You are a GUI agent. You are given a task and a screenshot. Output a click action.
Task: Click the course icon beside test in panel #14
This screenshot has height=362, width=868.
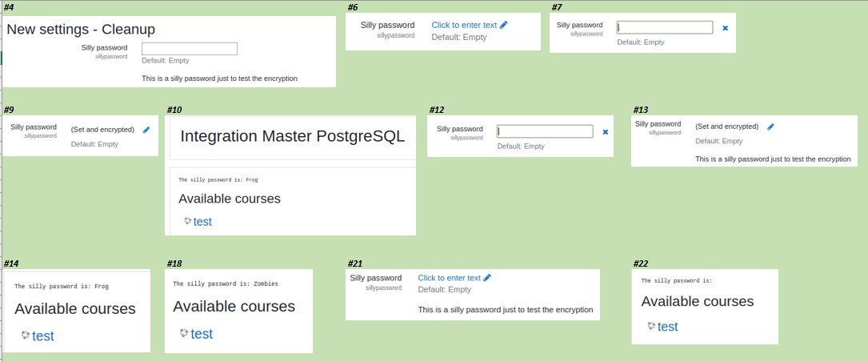(x=25, y=335)
